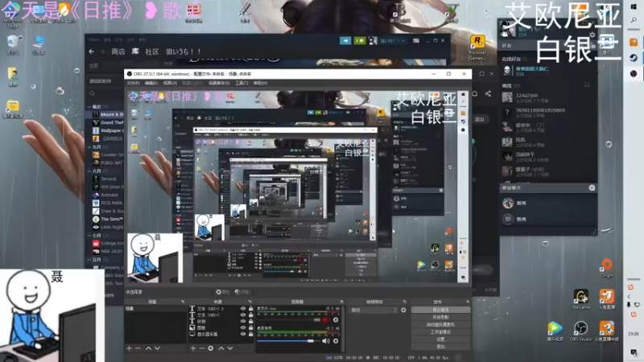Viewport: 644px width, 362px height.
Task: Remove the selected OBS source
Action: [x=202, y=348]
